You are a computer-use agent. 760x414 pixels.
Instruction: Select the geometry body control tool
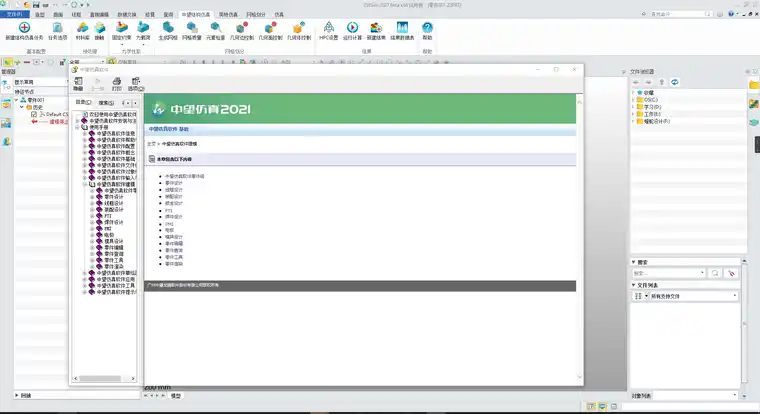click(x=299, y=30)
